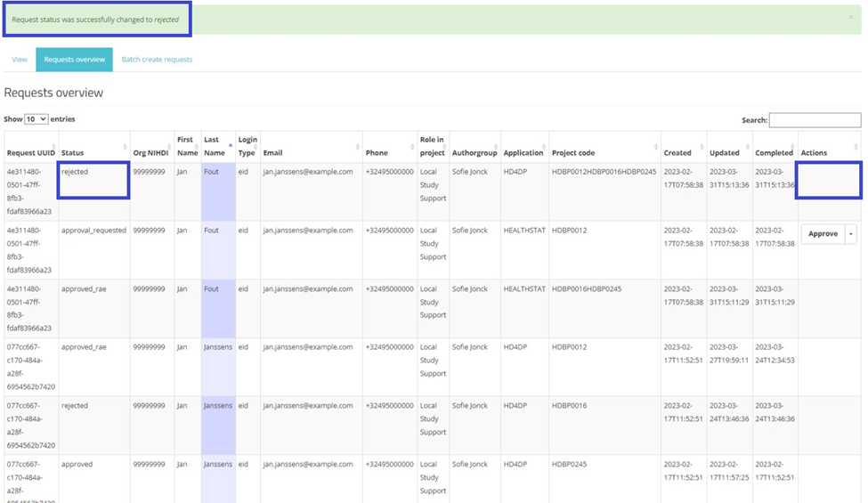The width and height of the screenshot is (868, 503).
Task: Sort by Last Name column header
Action: click(x=214, y=146)
